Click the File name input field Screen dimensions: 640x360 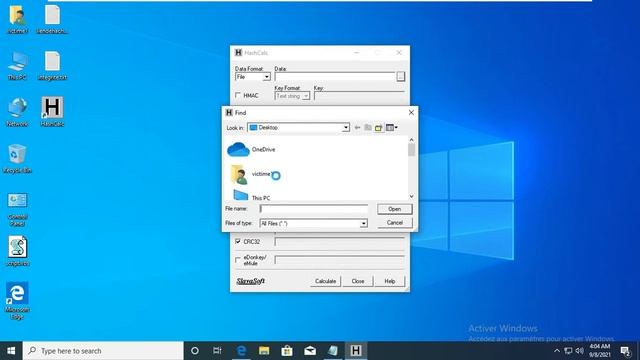point(313,209)
